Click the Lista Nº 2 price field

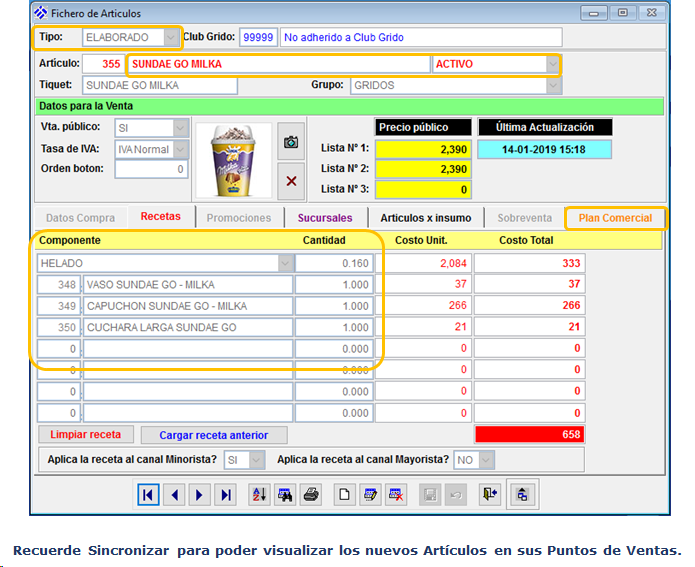pyautogui.click(x=423, y=169)
